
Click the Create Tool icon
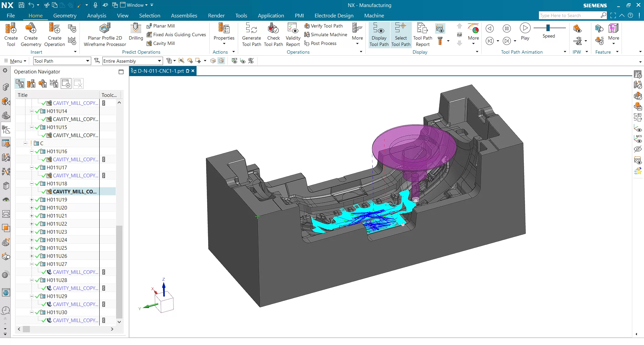pyautogui.click(x=11, y=35)
